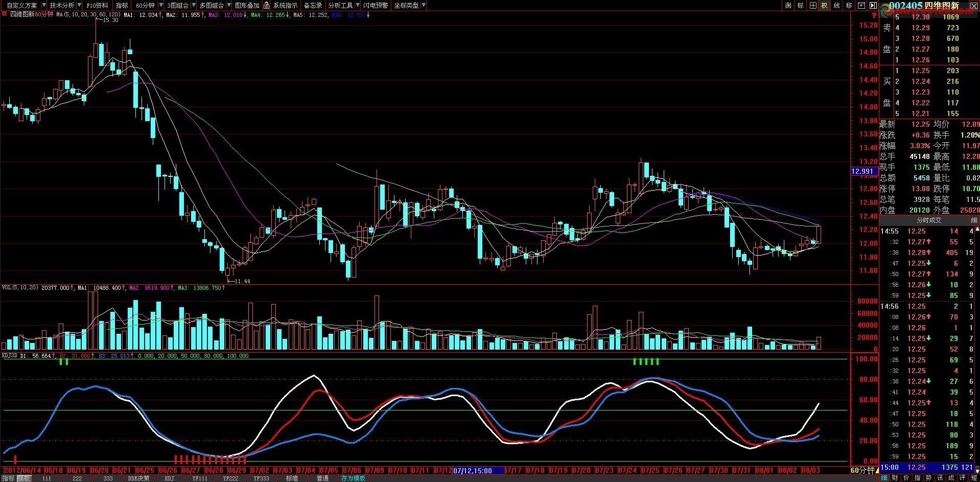Switch to the 成 tab at bottom right
The width and height of the screenshot is (980, 482).
(951, 478)
